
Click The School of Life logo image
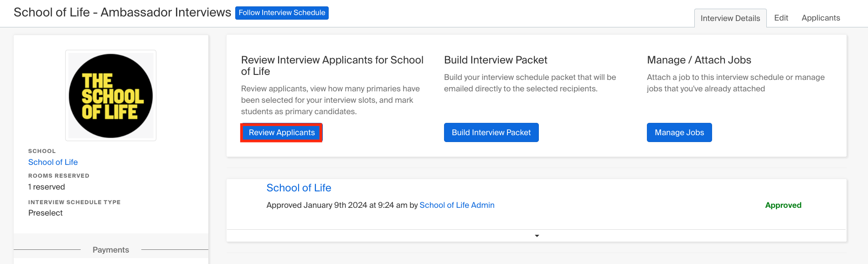(x=111, y=95)
